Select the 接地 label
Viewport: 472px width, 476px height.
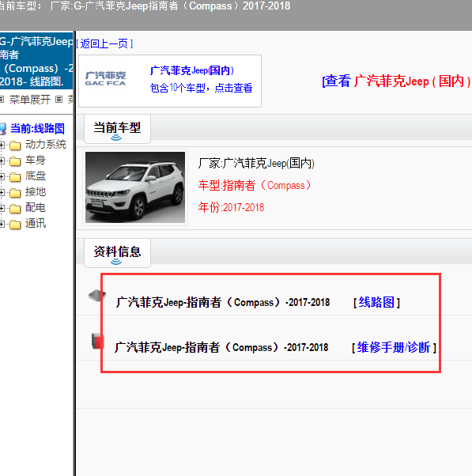click(36, 191)
